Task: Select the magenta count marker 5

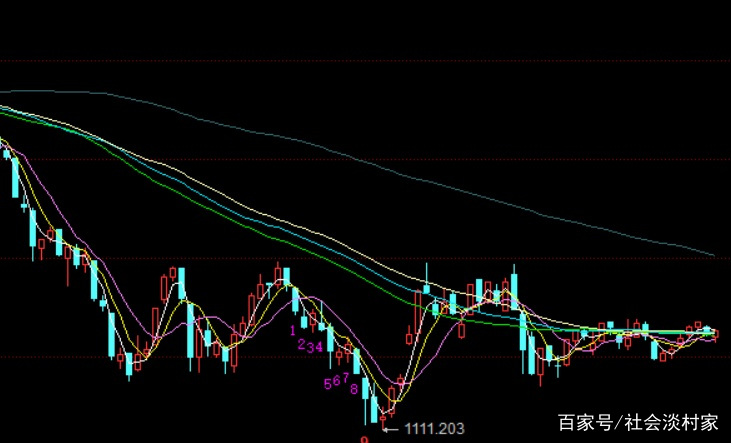Action: coord(326,384)
